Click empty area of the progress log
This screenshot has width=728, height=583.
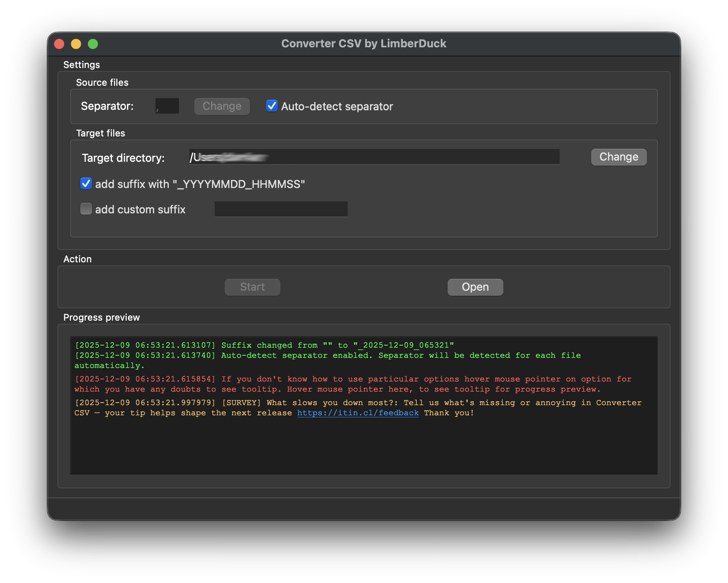(363, 448)
